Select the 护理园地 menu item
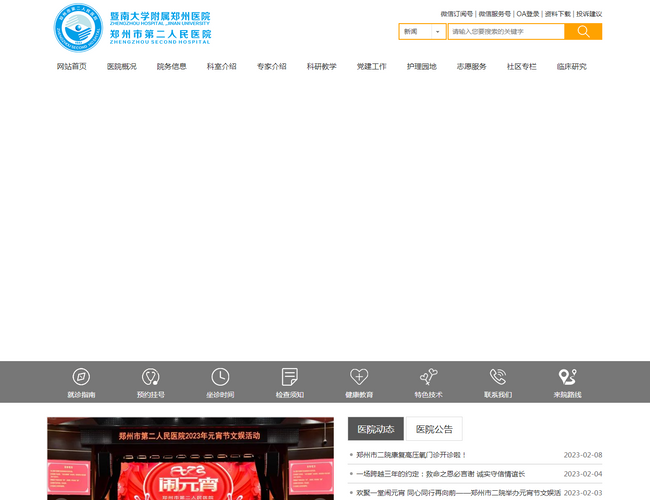Image resolution: width=650 pixels, height=500 pixels. click(421, 67)
